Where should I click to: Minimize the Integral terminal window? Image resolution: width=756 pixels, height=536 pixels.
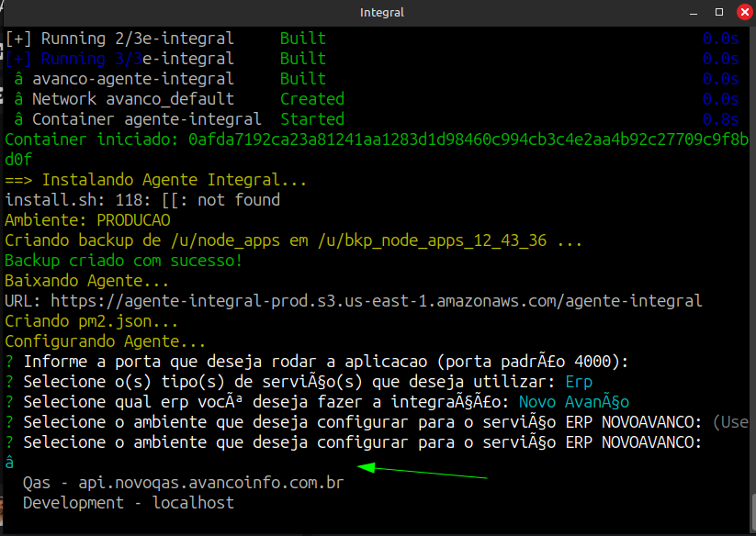(694, 13)
